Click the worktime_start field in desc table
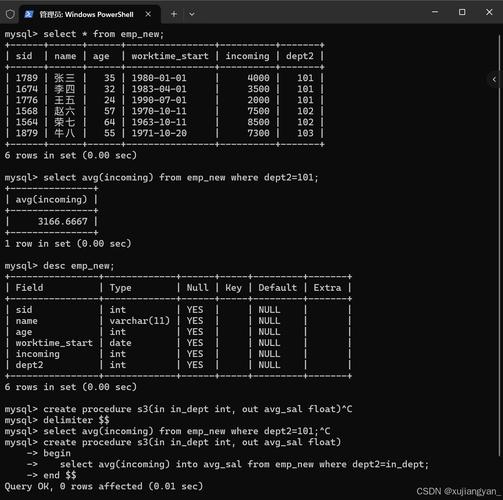 [54, 343]
